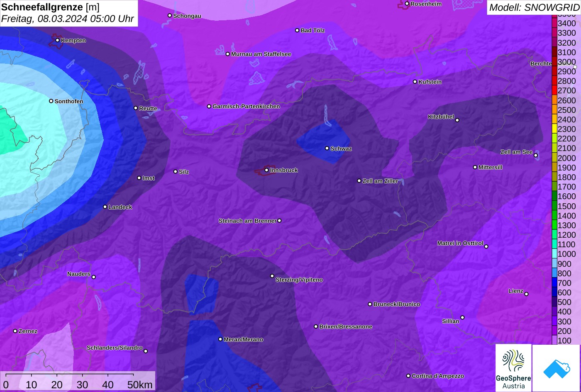Click the bright red 2700 legend swatch
The height and width of the screenshot is (392, 581).
tap(554, 90)
